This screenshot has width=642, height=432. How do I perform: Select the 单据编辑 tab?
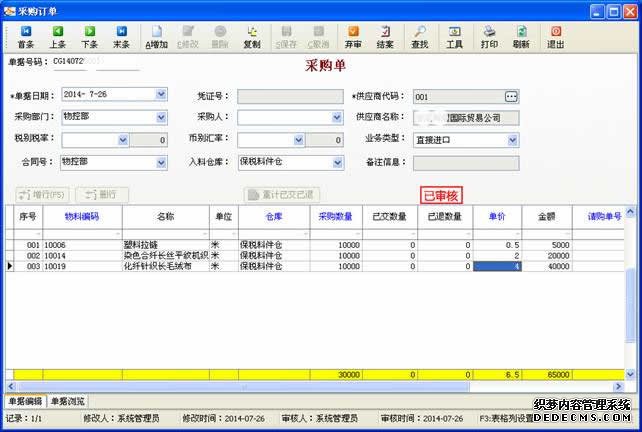24,400
